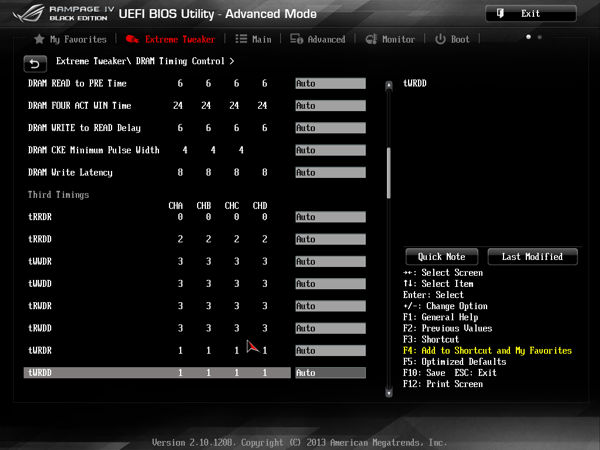Click the scrollbar up arrow

(389, 85)
